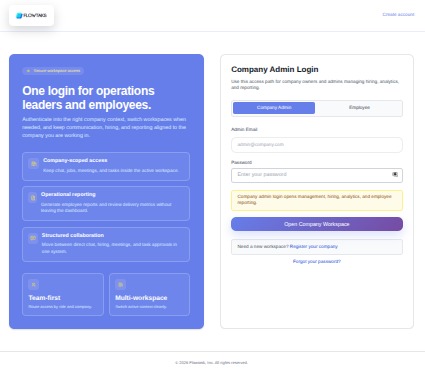This screenshot has height=377, width=425.
Task: Click the 'One login for operations' headline
Action: point(88,98)
